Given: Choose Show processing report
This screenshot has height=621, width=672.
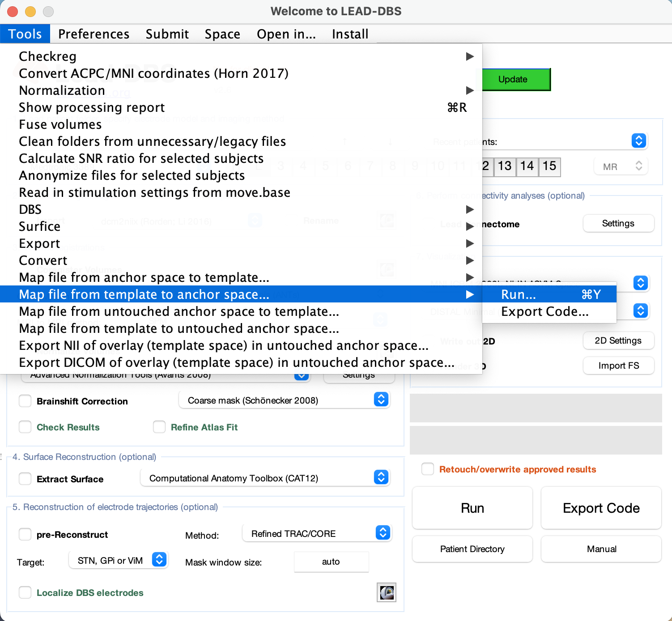Looking at the screenshot, I should click(241, 107).
